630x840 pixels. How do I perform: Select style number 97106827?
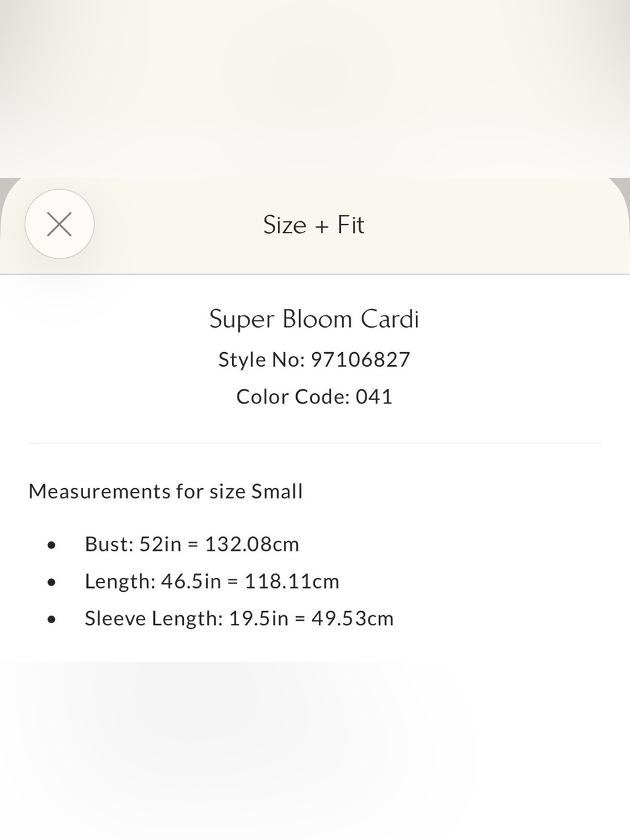click(361, 359)
